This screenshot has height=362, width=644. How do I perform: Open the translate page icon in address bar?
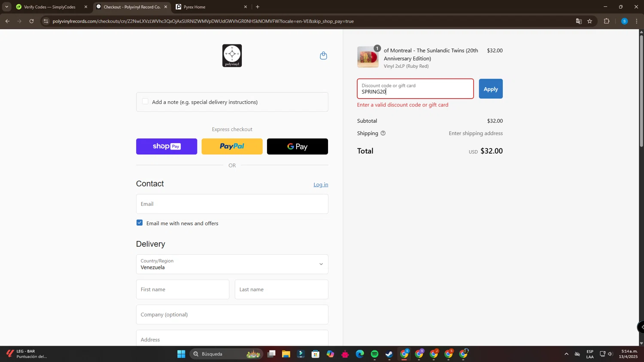click(578, 21)
